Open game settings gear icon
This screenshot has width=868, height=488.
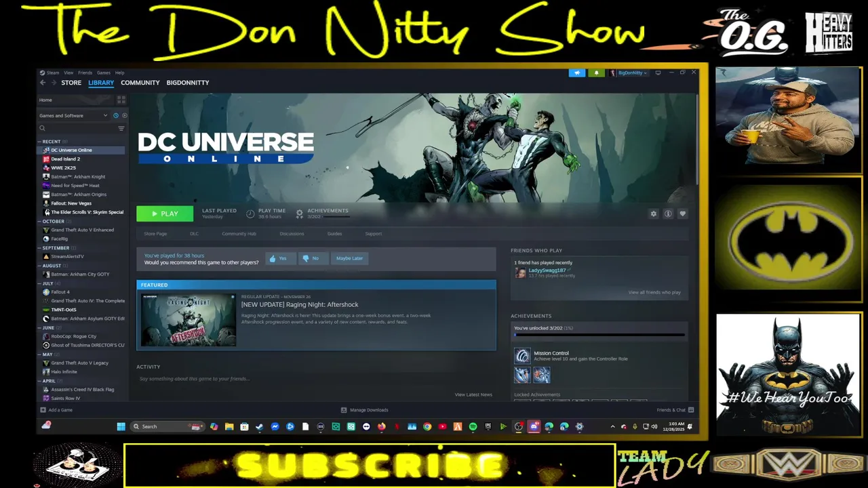[x=654, y=213]
